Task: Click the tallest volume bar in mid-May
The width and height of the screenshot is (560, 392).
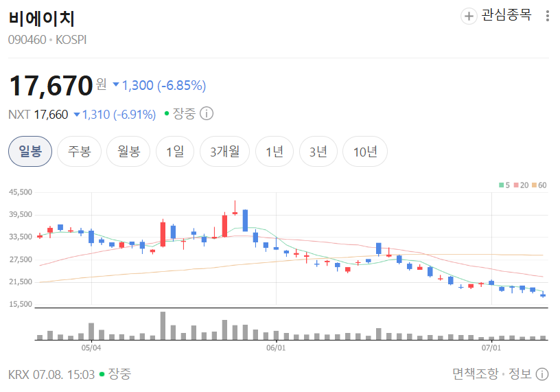Action: tap(163, 325)
